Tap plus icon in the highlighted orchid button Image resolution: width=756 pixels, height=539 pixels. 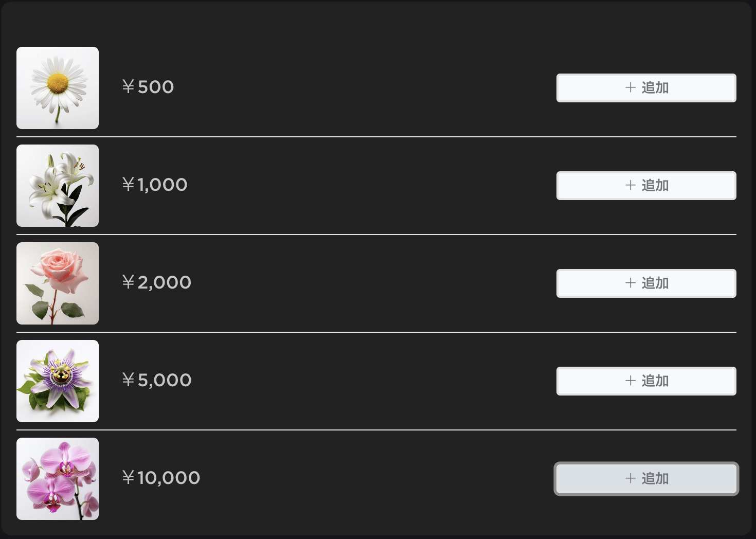click(631, 478)
